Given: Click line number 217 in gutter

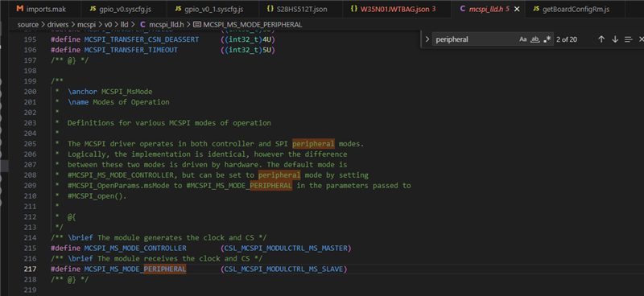Looking at the screenshot, I should coord(41,269).
